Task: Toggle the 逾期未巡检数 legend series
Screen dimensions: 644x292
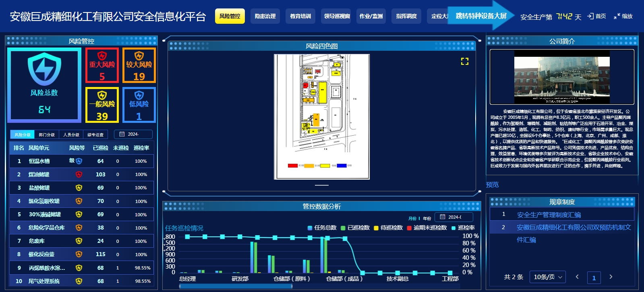Action: [427, 228]
